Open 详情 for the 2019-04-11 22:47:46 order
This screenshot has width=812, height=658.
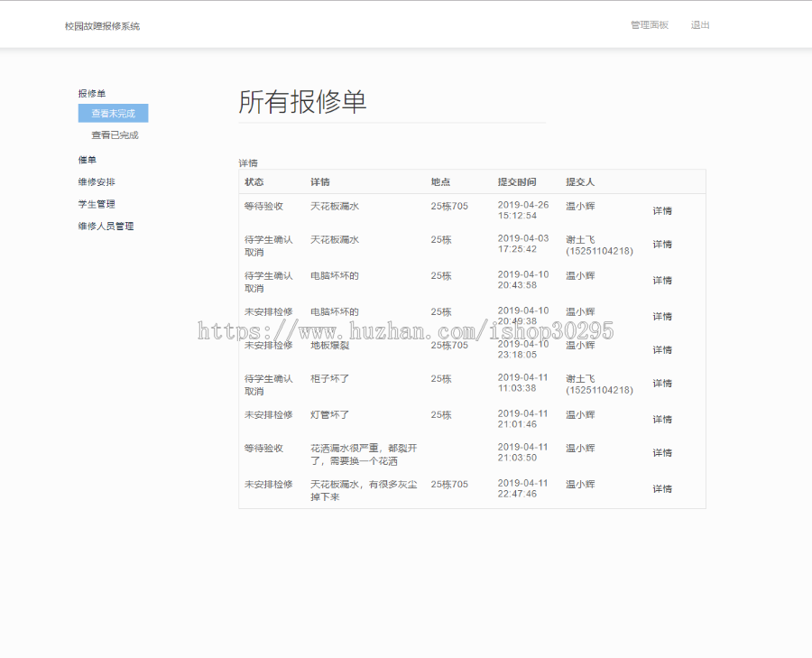click(662, 488)
